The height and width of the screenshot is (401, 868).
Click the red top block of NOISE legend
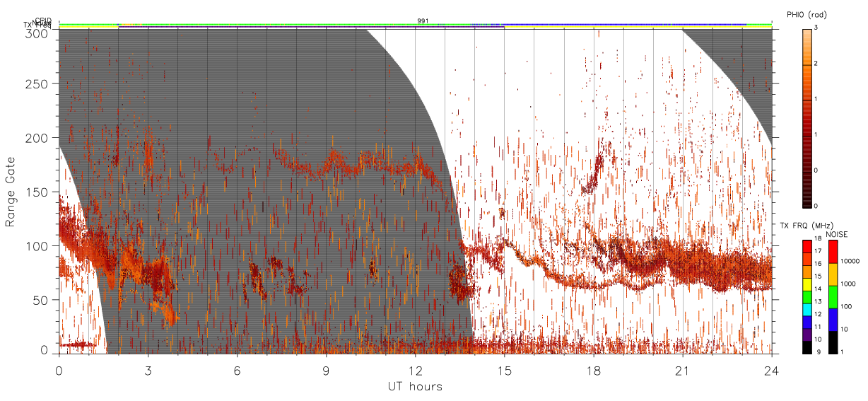(833, 252)
